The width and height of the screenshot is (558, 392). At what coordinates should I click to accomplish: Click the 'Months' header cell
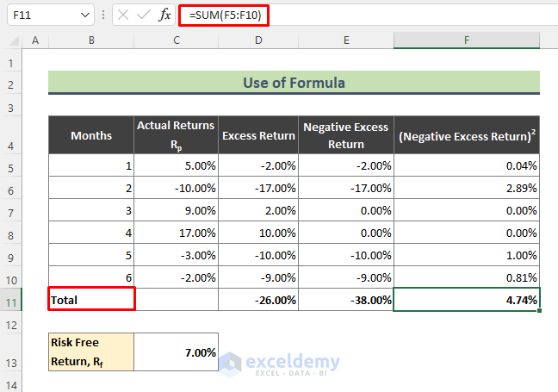(91, 135)
